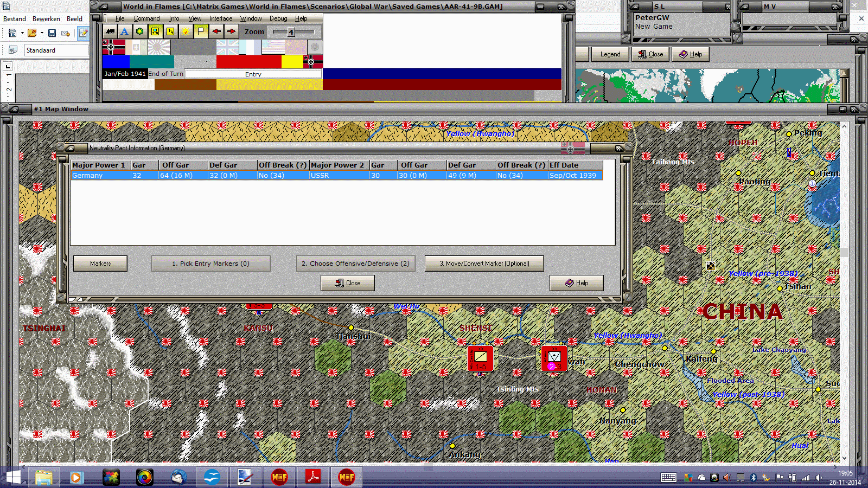The image size is (868, 488).
Task: Select the Germany–USSR pact row
Action: coord(336,176)
